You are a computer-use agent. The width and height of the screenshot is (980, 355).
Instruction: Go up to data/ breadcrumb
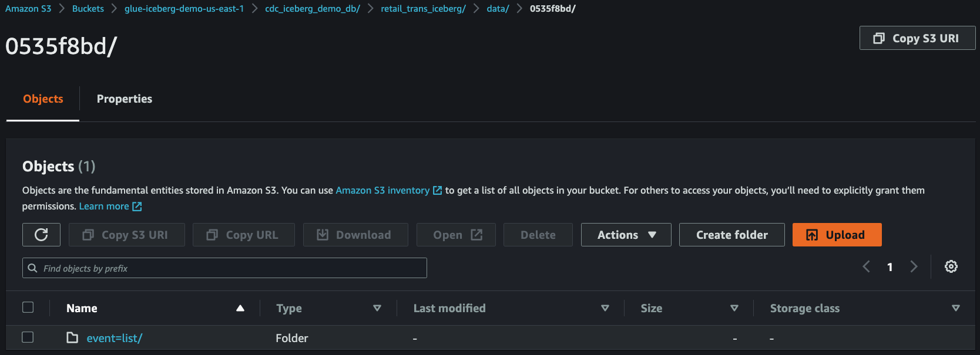pos(498,9)
